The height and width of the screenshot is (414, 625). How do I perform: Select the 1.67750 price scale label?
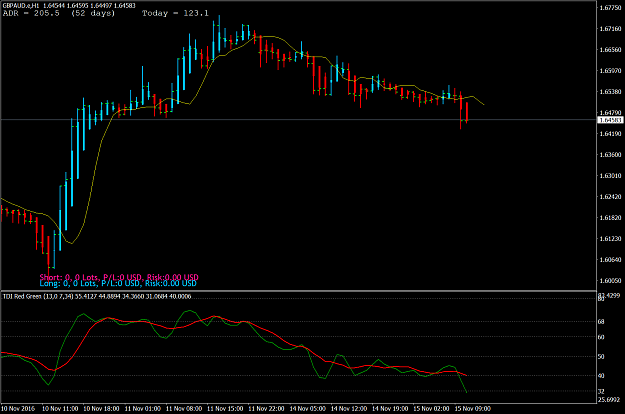click(610, 8)
